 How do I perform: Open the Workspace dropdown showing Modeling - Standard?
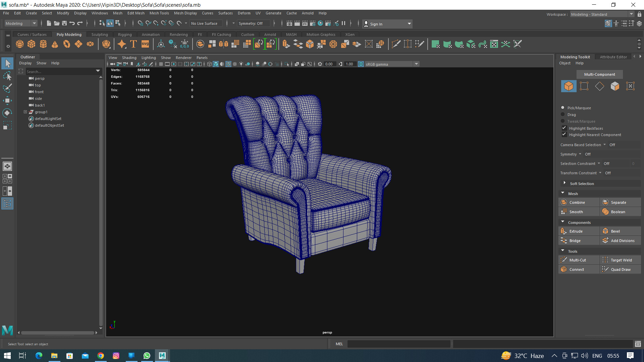coord(632,14)
